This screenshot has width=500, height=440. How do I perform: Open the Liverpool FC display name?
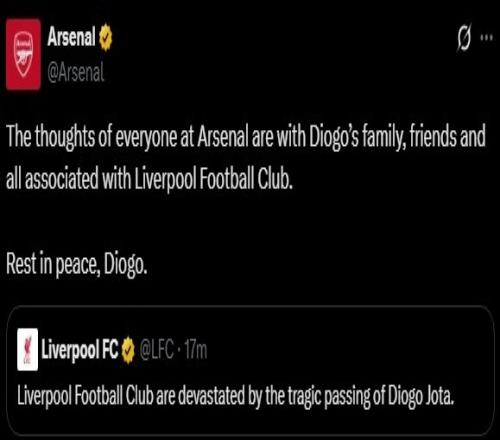click(80, 351)
